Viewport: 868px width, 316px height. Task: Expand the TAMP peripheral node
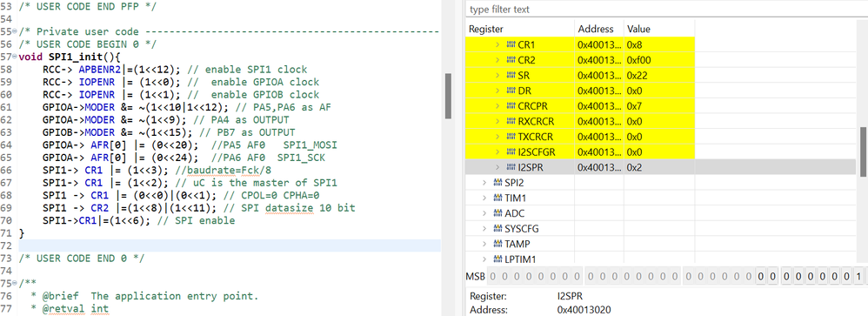[x=484, y=244]
